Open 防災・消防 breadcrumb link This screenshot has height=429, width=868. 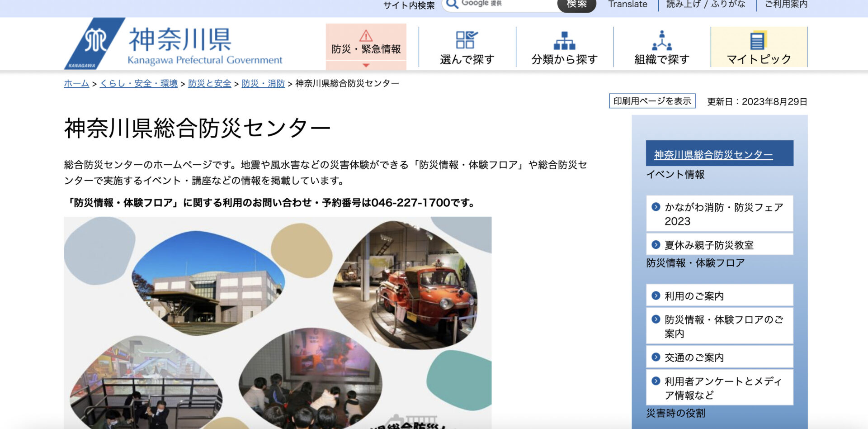[x=263, y=84]
